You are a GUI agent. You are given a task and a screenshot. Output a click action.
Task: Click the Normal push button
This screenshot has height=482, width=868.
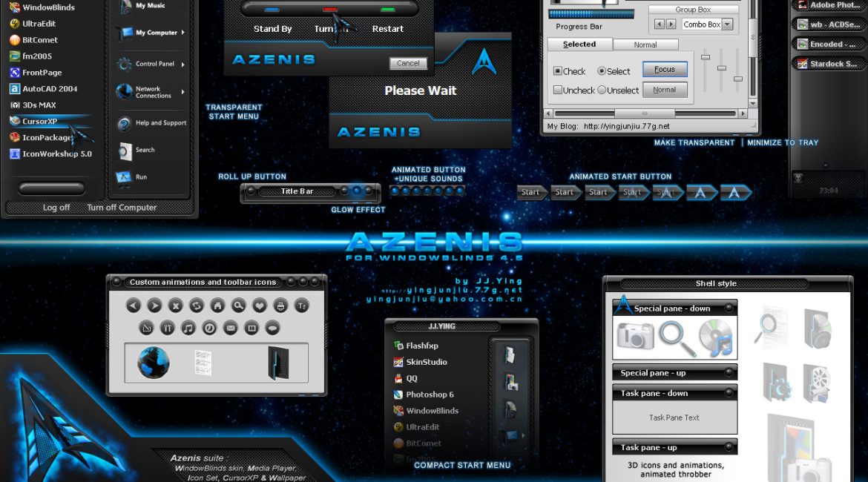point(665,90)
